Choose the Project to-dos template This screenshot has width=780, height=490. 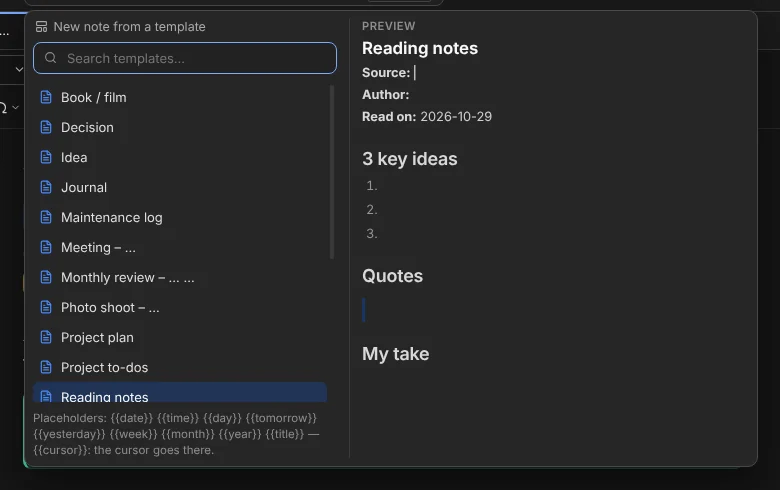pos(180,368)
